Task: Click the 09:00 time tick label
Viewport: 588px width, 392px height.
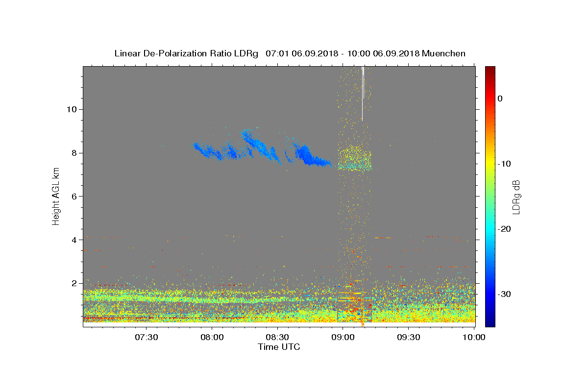Action: (x=343, y=337)
